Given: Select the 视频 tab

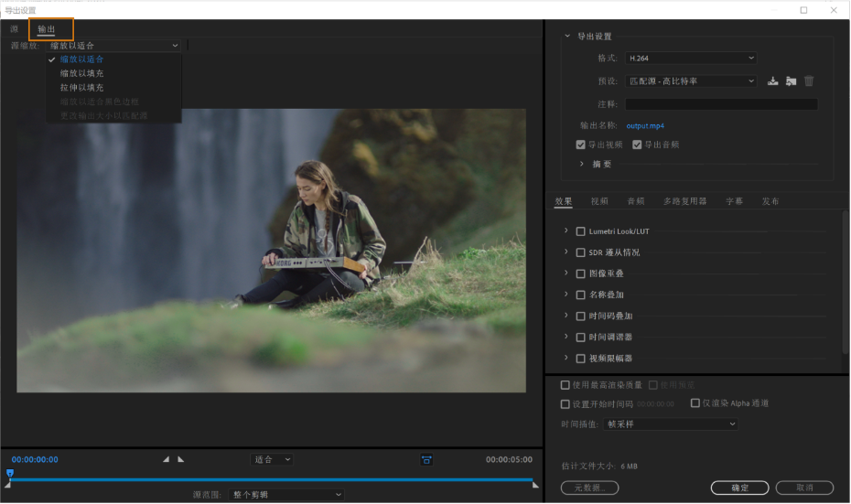Looking at the screenshot, I should 599,201.
